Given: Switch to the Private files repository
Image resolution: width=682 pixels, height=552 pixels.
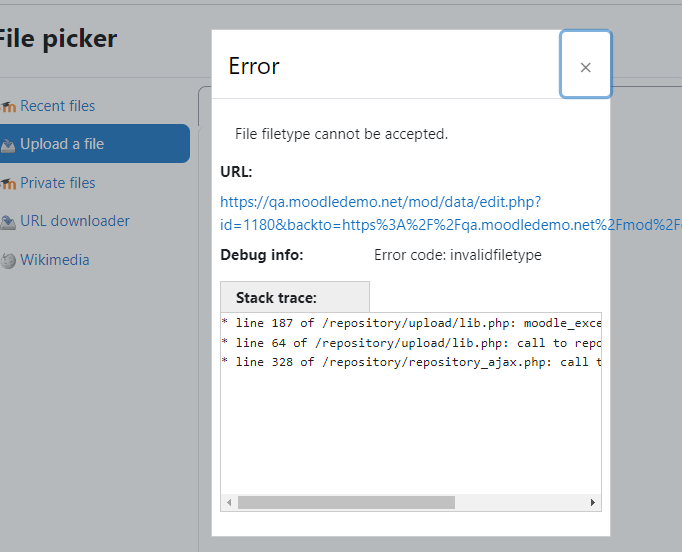Looking at the screenshot, I should 57,183.
